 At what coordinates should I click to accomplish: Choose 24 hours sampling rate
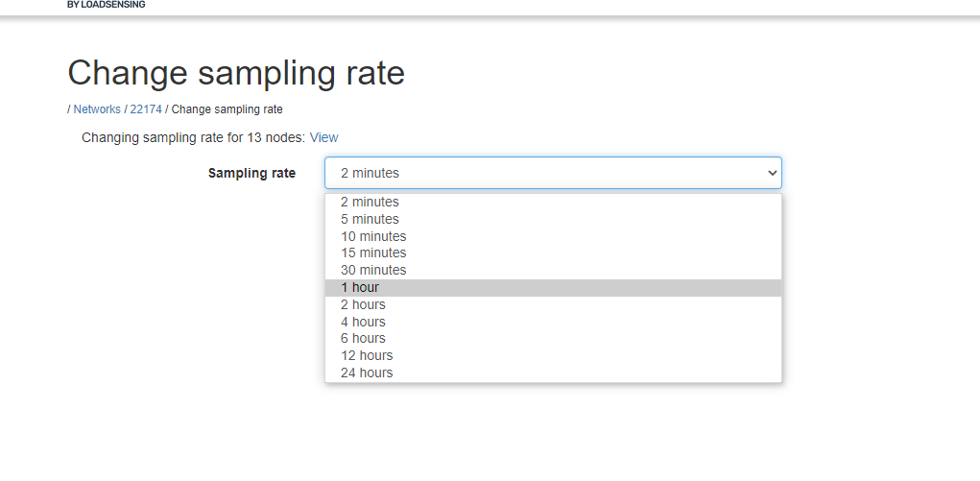coord(553,373)
